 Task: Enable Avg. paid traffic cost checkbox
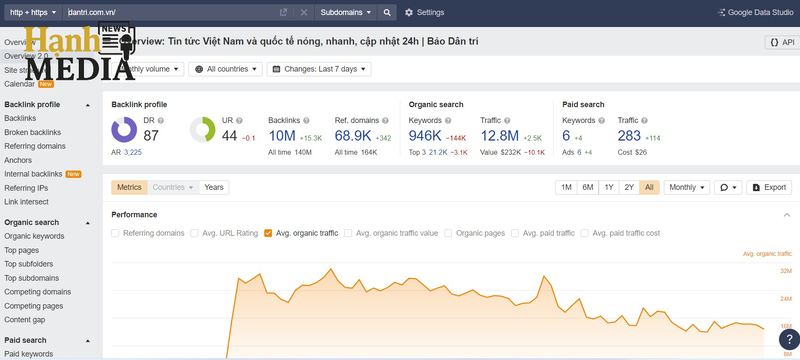pos(584,233)
